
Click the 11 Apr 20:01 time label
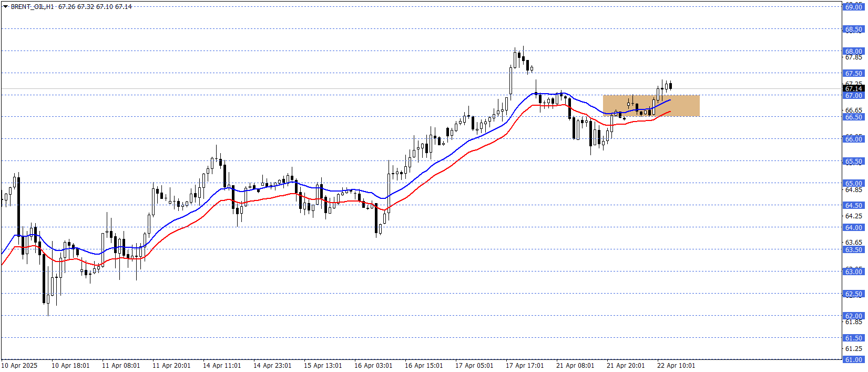pos(171,365)
